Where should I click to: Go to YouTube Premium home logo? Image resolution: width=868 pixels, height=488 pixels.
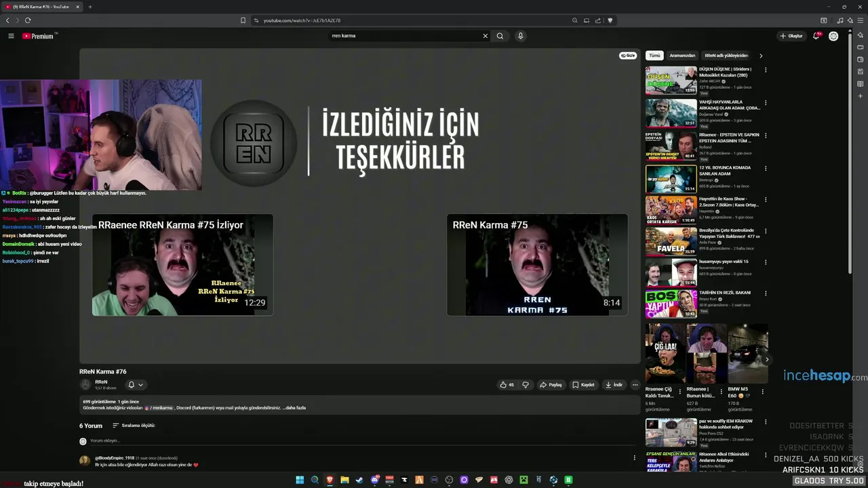coord(38,36)
